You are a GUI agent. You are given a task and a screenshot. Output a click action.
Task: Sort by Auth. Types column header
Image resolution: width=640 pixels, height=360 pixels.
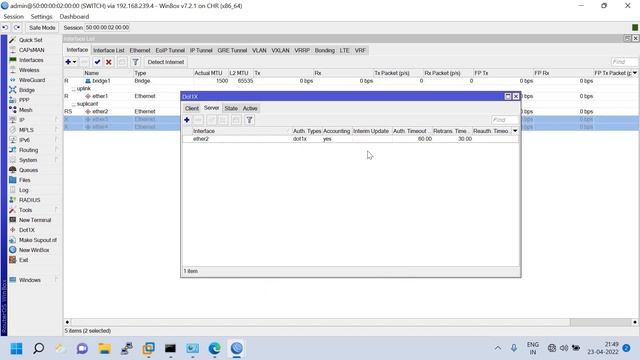tap(307, 131)
